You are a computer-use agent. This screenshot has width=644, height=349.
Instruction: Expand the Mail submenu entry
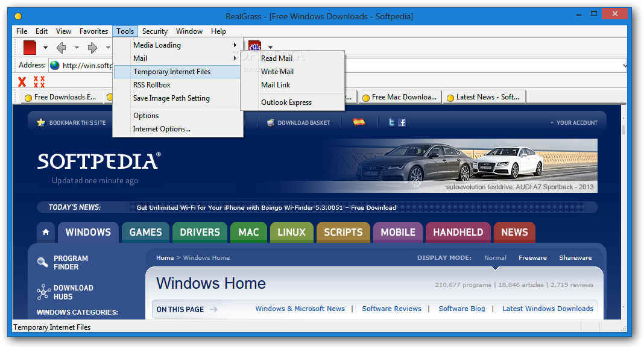(x=178, y=58)
